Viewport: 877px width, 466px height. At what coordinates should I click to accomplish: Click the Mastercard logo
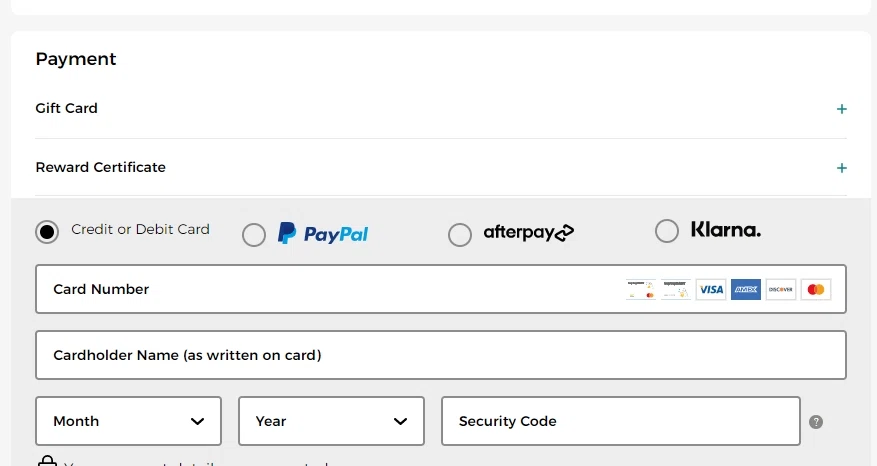[816, 289]
